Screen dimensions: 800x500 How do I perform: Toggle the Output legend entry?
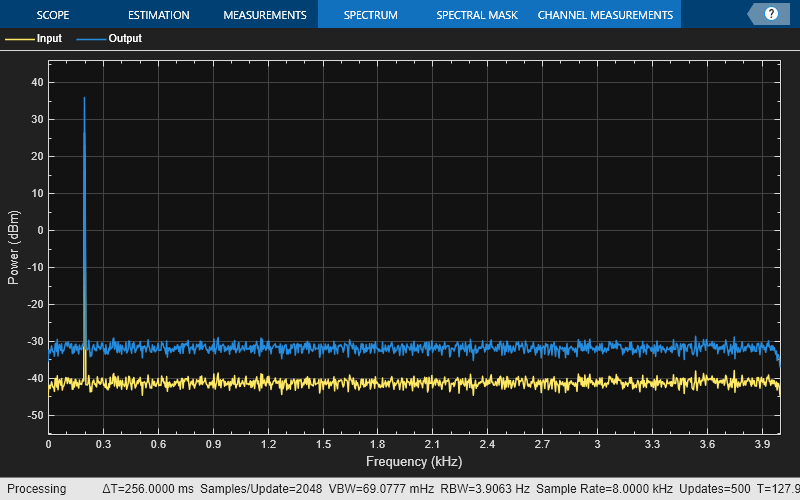tap(109, 38)
